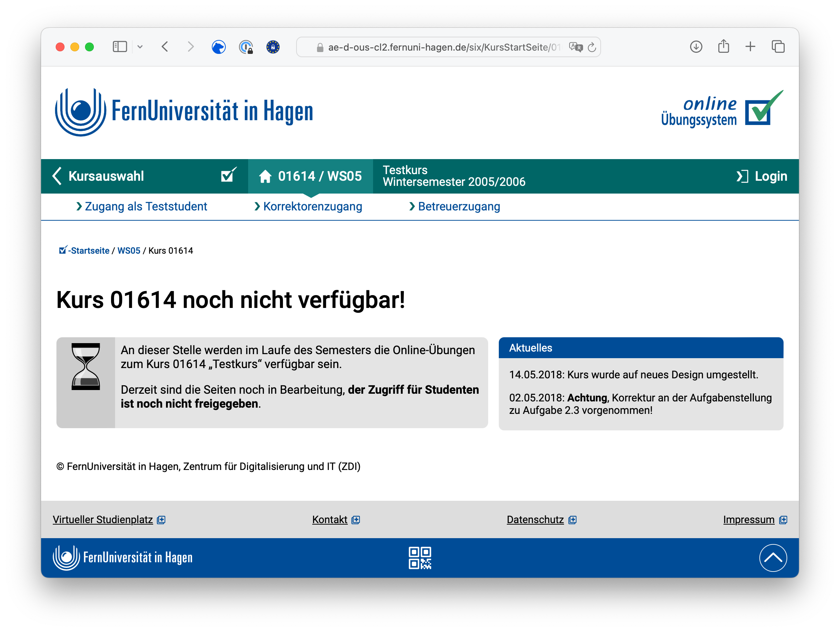Open the EU stars extension icon
840x632 pixels.
273,47
